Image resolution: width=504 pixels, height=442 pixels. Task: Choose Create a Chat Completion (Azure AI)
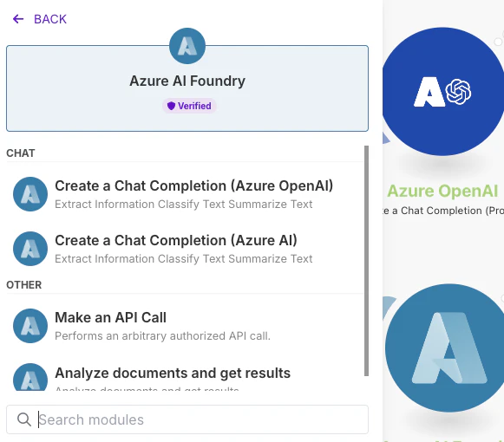[185, 249]
